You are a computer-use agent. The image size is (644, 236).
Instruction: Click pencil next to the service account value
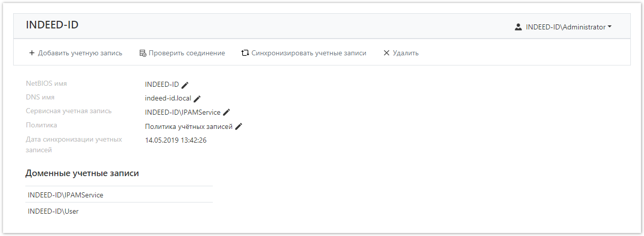pos(226,112)
